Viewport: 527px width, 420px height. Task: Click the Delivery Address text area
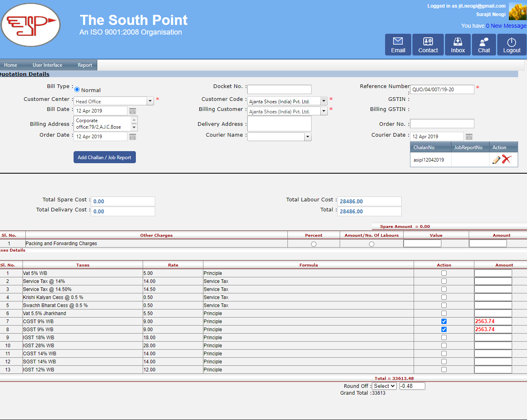pyautogui.click(x=279, y=123)
